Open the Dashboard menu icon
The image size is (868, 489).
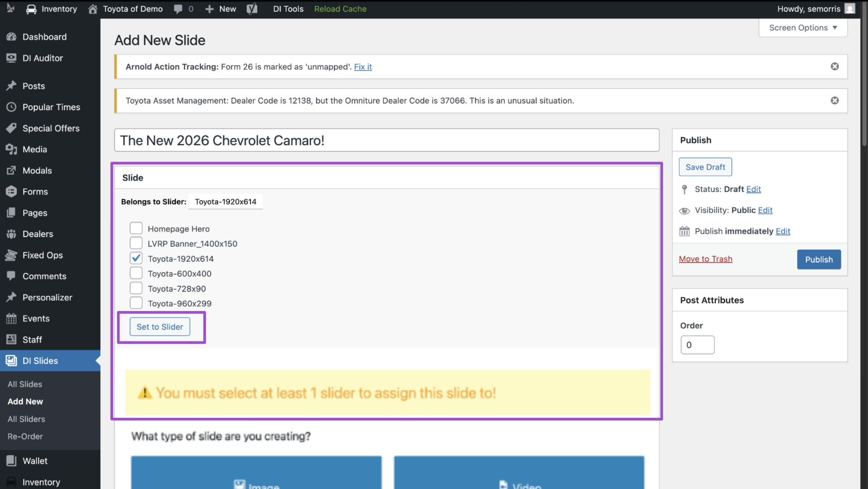pos(11,37)
